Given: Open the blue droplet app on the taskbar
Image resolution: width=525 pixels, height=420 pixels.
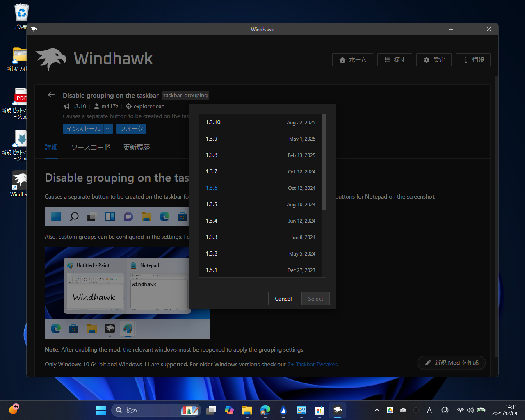Looking at the screenshot, I should (283, 410).
